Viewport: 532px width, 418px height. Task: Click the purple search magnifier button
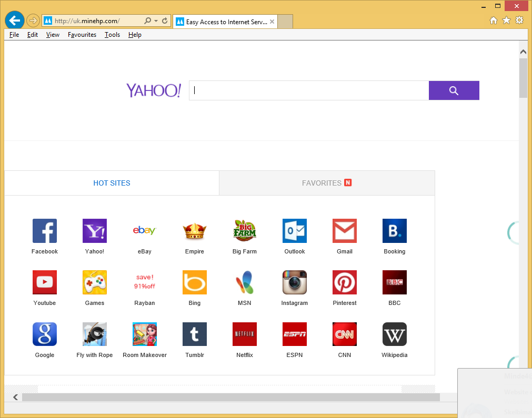454,90
